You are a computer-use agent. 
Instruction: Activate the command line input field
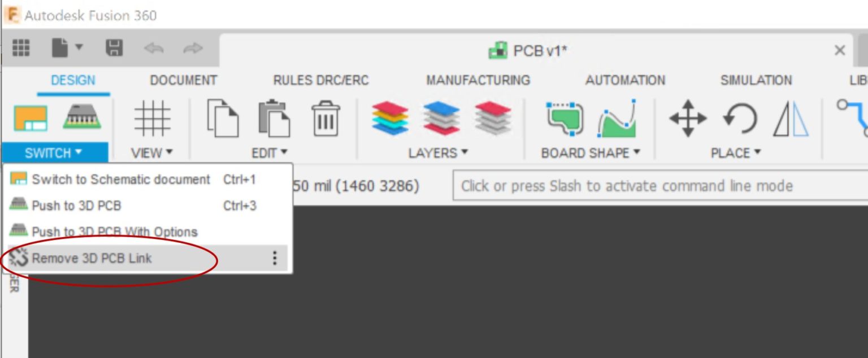click(627, 186)
